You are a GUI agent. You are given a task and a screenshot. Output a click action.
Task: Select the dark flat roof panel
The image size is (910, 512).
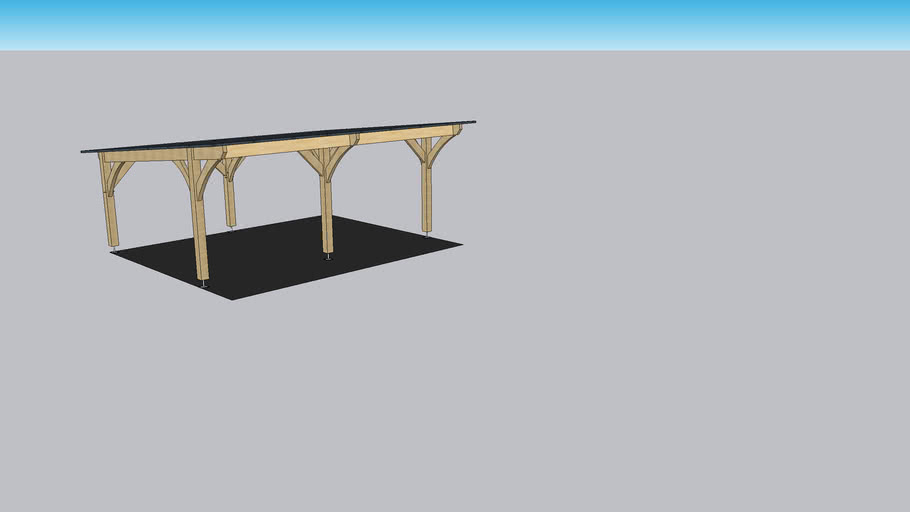(278, 137)
